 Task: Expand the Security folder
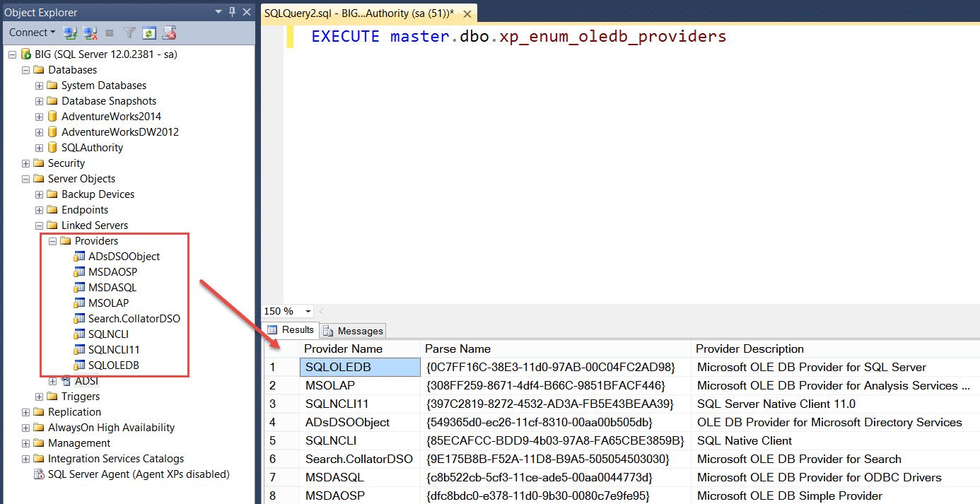(x=26, y=163)
